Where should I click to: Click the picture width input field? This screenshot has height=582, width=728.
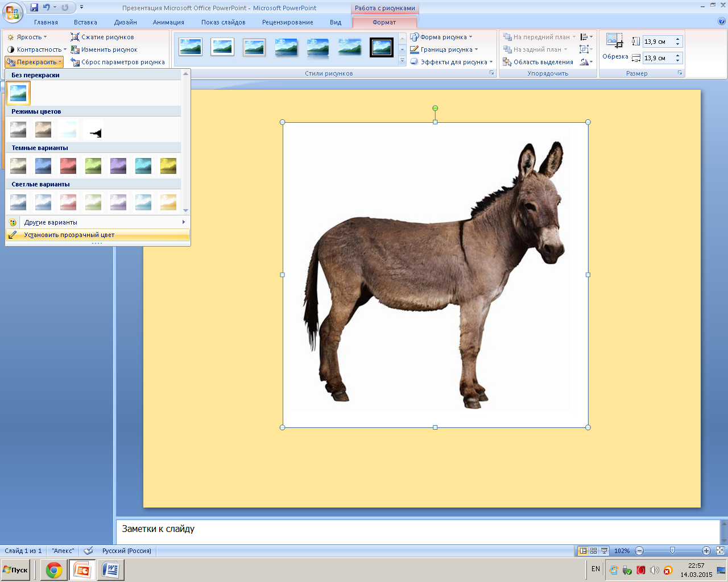[x=658, y=58]
